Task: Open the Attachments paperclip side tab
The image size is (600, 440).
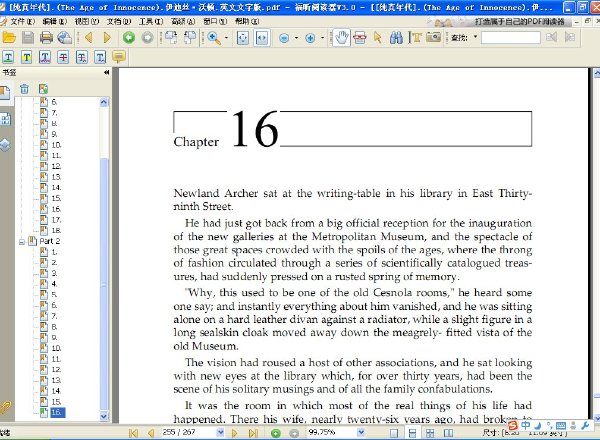Action: tap(5, 407)
